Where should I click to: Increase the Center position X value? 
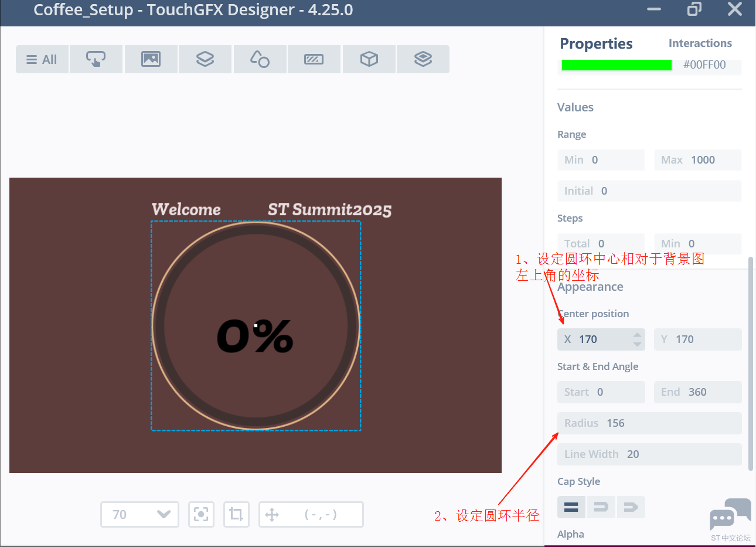[637, 335]
